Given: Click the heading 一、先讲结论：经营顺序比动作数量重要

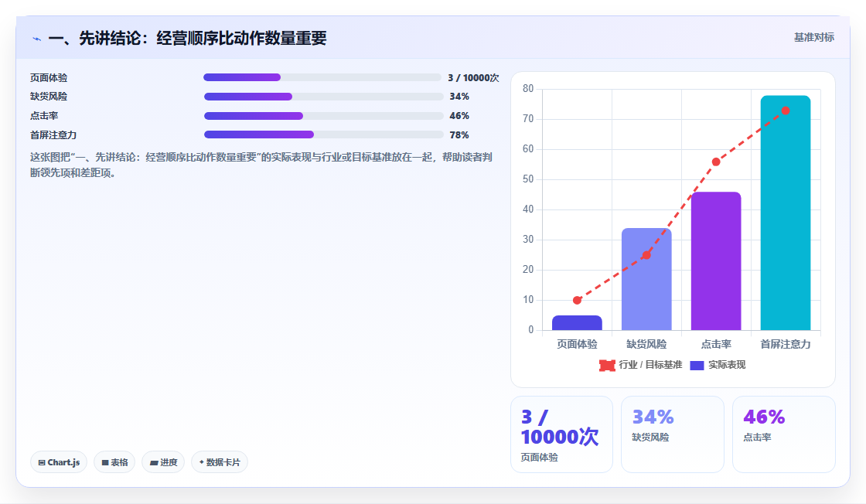Looking at the screenshot, I should 187,38.
